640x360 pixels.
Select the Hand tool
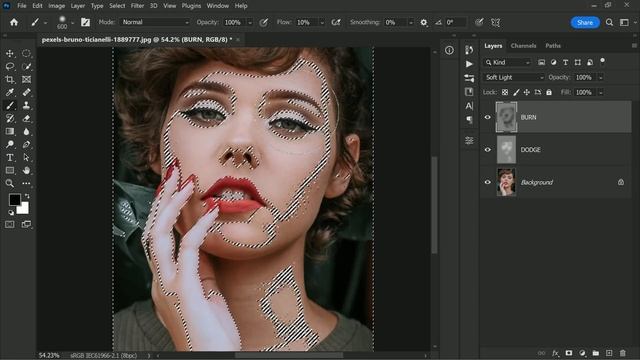coord(26,171)
